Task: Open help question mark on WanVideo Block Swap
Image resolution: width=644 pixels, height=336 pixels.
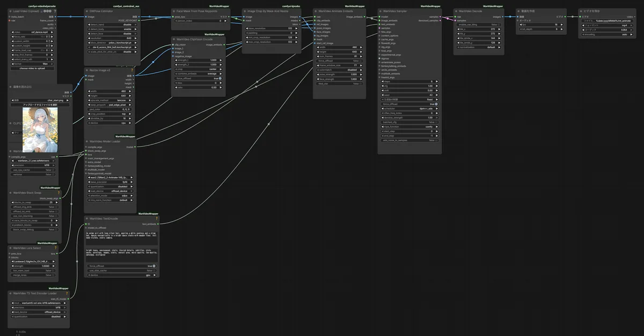Action: tap(58, 193)
